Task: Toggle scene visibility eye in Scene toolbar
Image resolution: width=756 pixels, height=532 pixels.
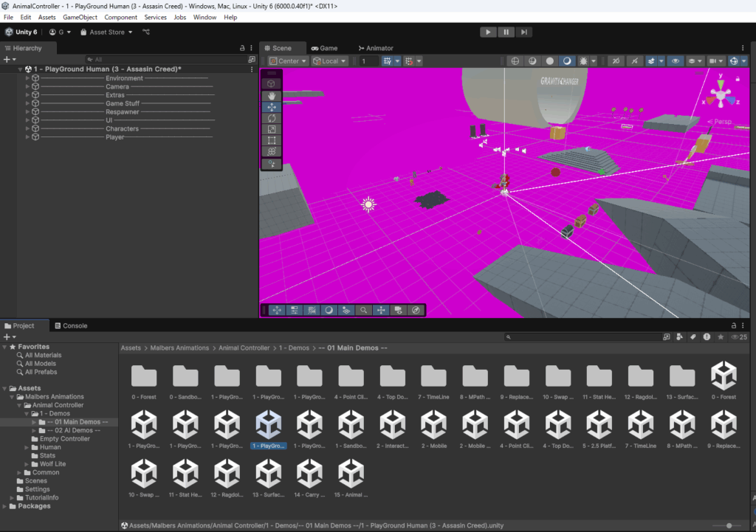Action: coord(675,61)
